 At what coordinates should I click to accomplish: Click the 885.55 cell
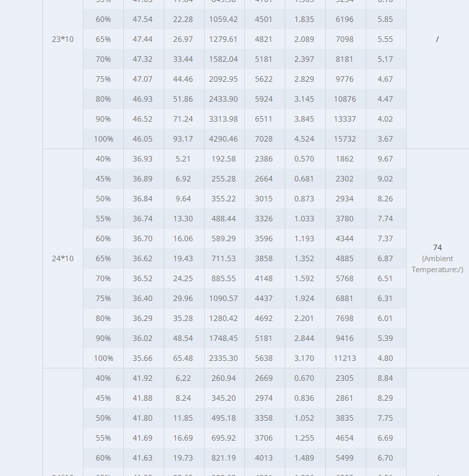(224, 279)
